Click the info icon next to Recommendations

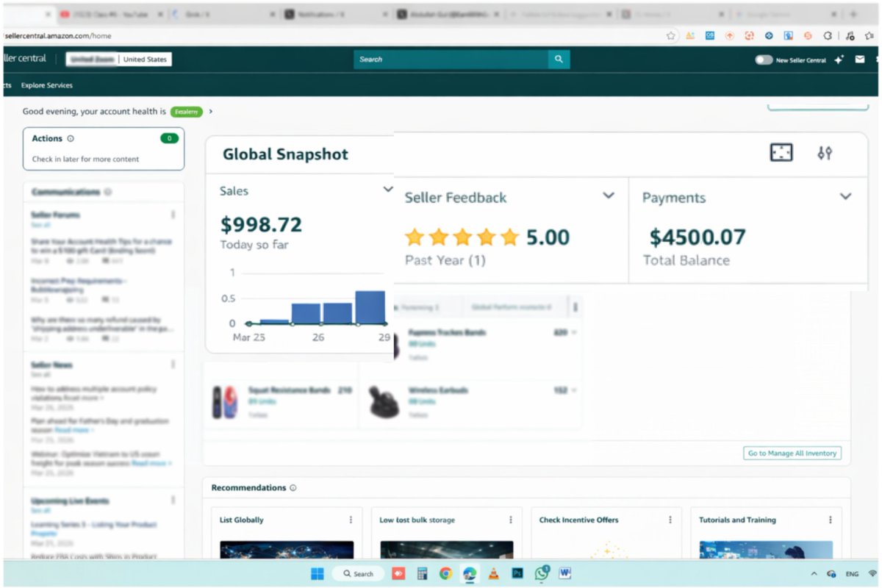click(x=293, y=488)
